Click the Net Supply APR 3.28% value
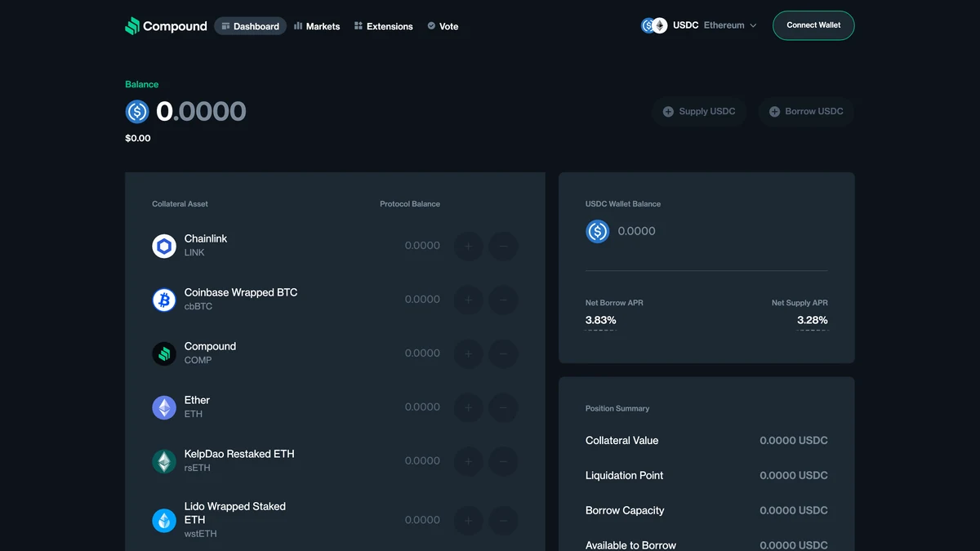The height and width of the screenshot is (551, 980). pyautogui.click(x=813, y=320)
